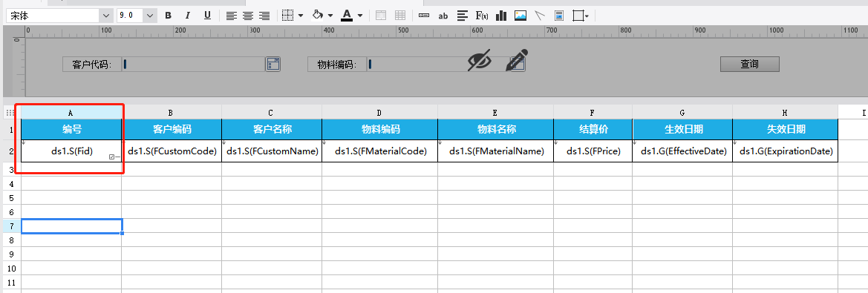Expand the fill color dropdown arrow
This screenshot has height=293, width=868.
tap(330, 16)
